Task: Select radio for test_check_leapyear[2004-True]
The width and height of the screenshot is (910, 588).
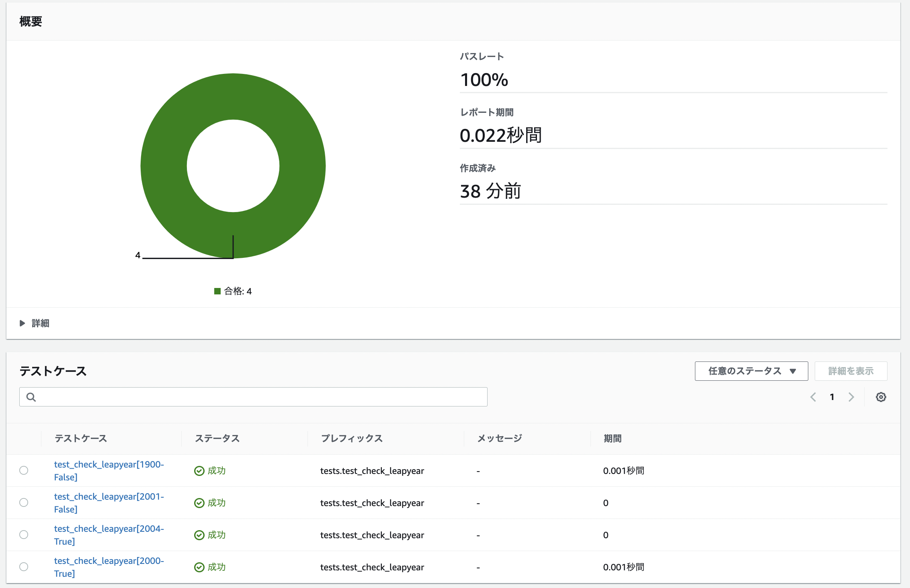Action: (24, 535)
